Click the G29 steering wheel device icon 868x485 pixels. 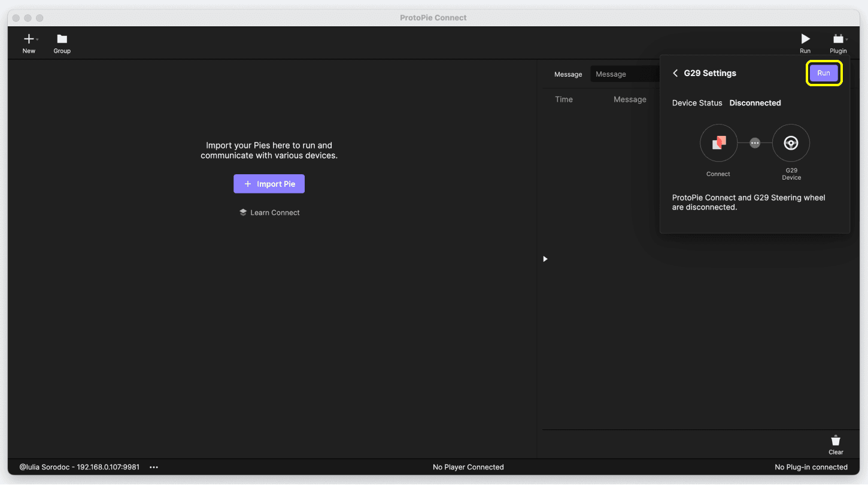pyautogui.click(x=791, y=143)
